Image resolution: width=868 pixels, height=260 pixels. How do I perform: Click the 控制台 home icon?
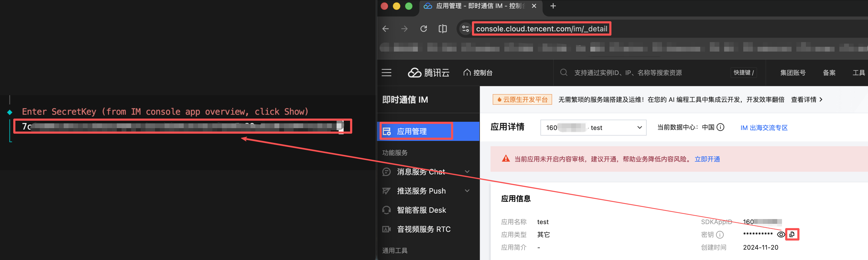tap(467, 72)
